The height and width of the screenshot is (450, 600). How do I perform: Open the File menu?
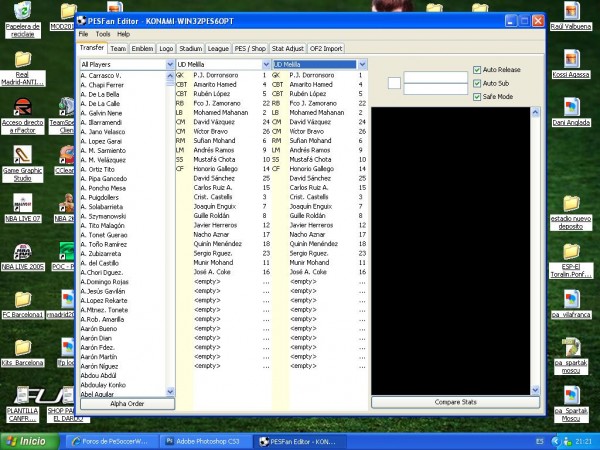(83, 34)
